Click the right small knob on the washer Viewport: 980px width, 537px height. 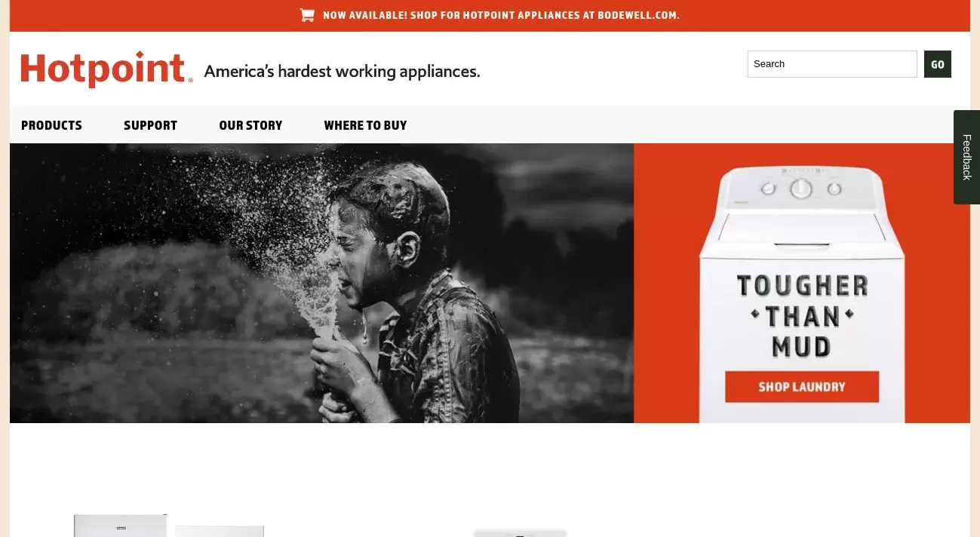tap(834, 189)
